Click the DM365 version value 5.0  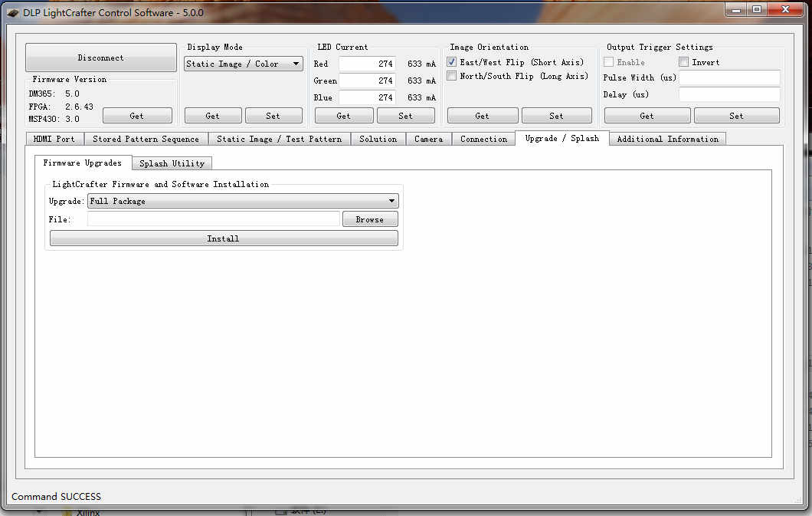(x=73, y=94)
